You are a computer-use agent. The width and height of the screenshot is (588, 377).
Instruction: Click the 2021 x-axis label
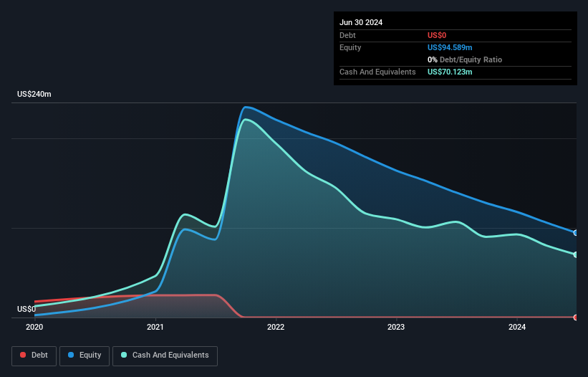pos(155,327)
